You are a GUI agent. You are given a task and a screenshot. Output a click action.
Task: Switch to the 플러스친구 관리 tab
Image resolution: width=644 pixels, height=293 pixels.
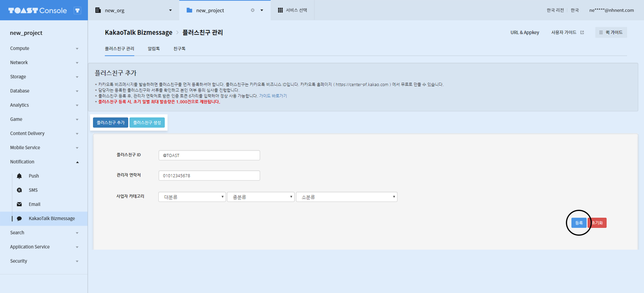(119, 49)
